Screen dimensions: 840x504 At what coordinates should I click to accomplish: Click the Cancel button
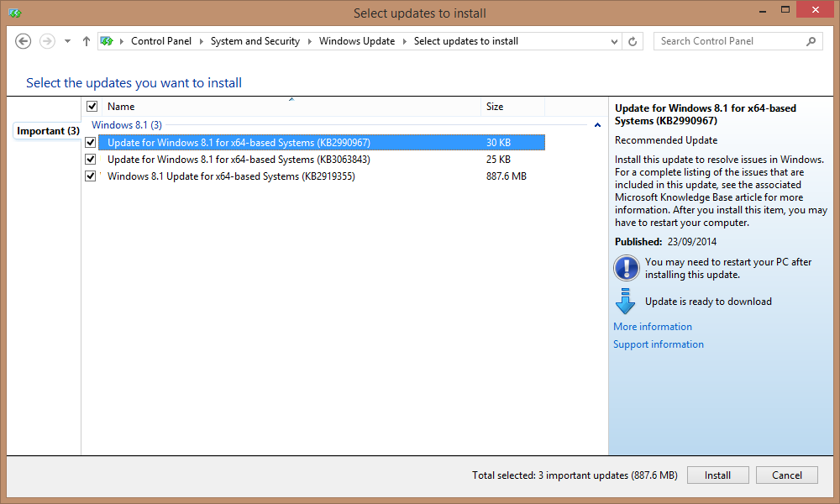pos(787,475)
